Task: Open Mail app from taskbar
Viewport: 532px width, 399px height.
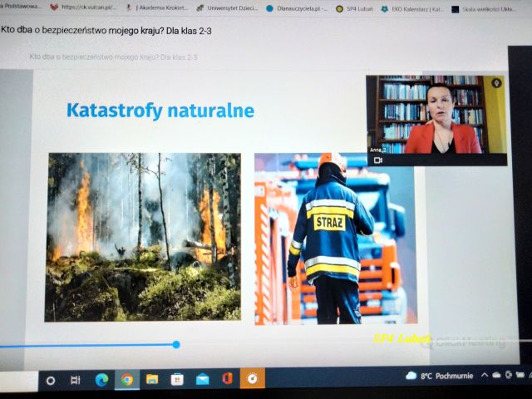Action: pos(203,379)
